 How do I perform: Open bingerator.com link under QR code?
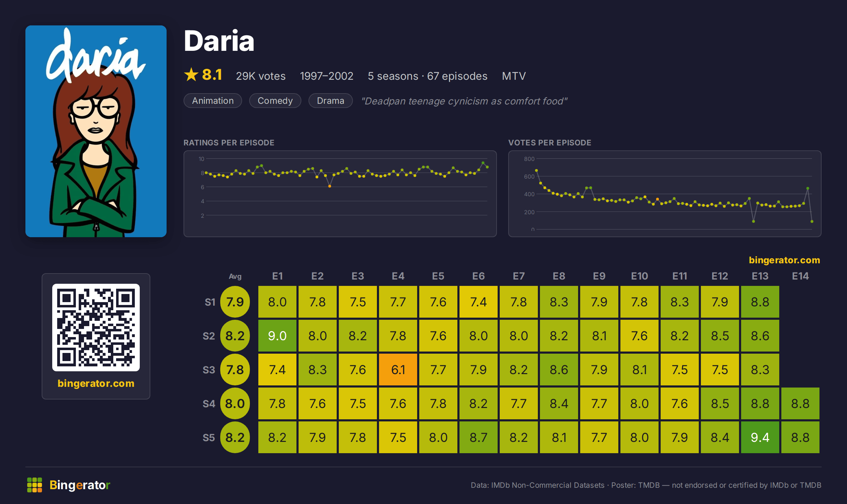[96, 383]
